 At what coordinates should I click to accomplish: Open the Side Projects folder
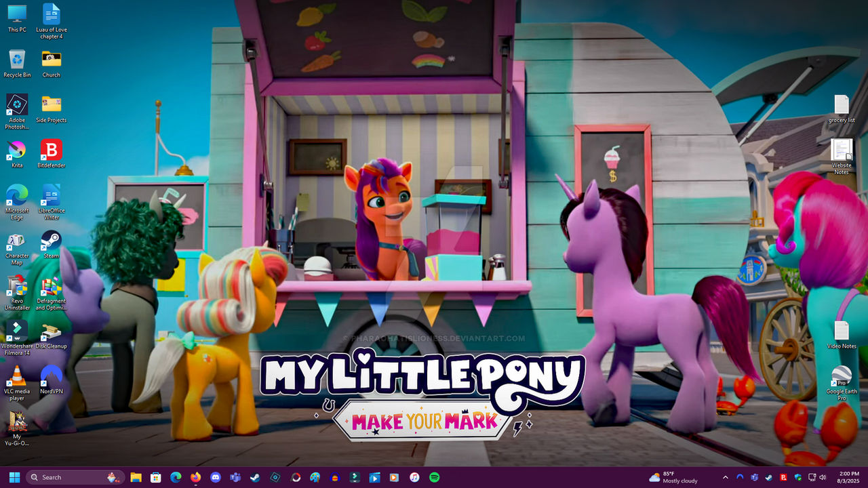point(52,108)
